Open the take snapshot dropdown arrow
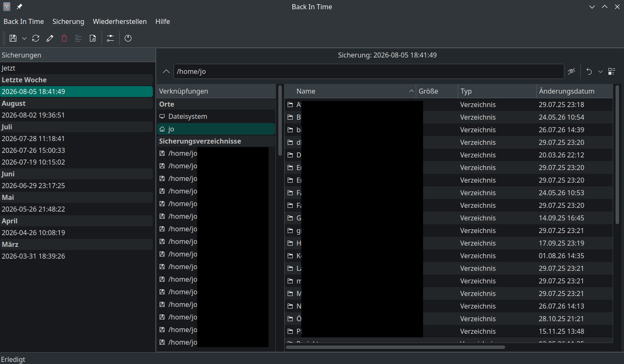Screen dimensions: 624x364 click(x=24, y=38)
